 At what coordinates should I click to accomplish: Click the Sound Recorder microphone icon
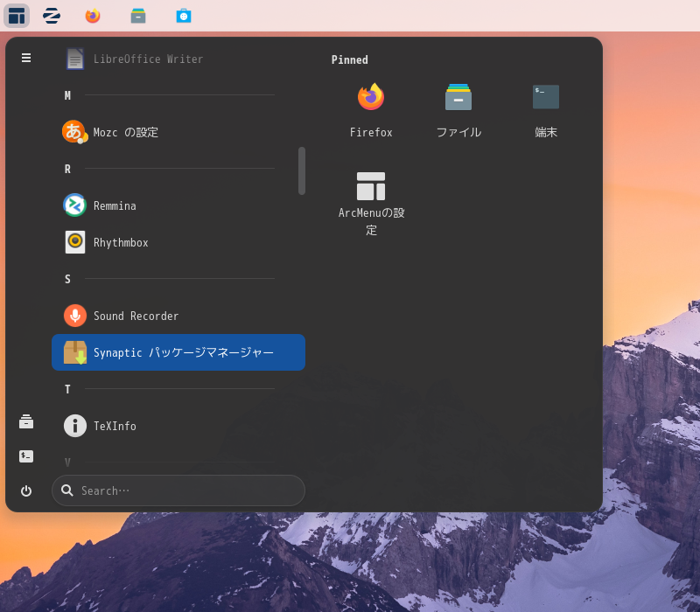tap(75, 316)
